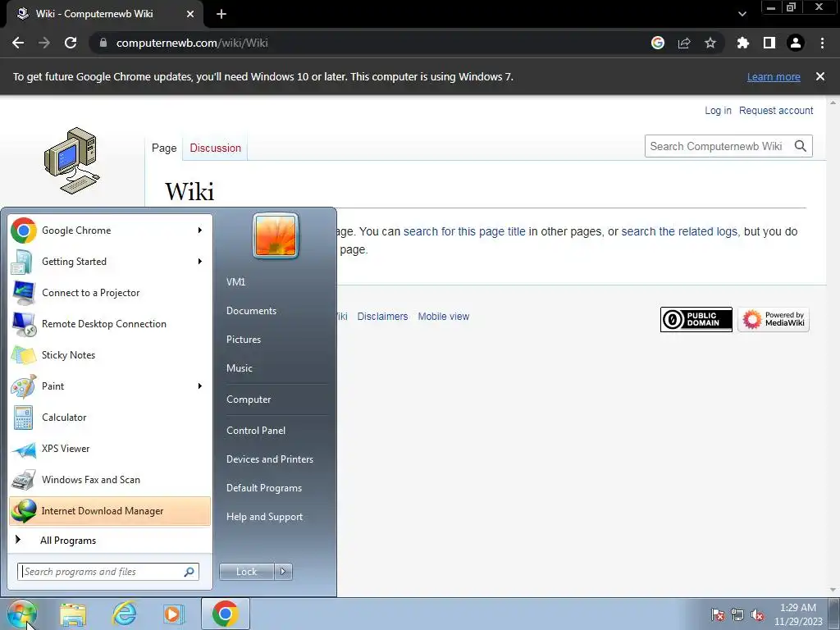Open Google Chrome from Start menu list
Image resolution: width=840 pixels, height=630 pixels.
110,231
